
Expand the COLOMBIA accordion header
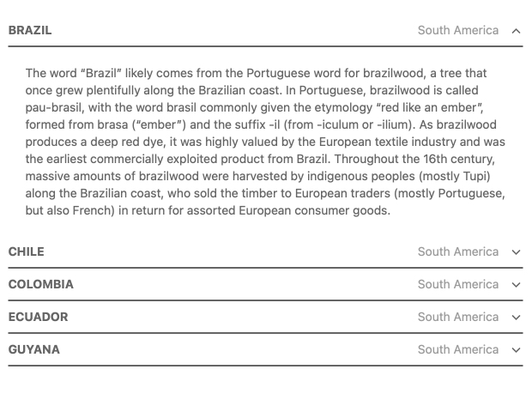click(266, 285)
